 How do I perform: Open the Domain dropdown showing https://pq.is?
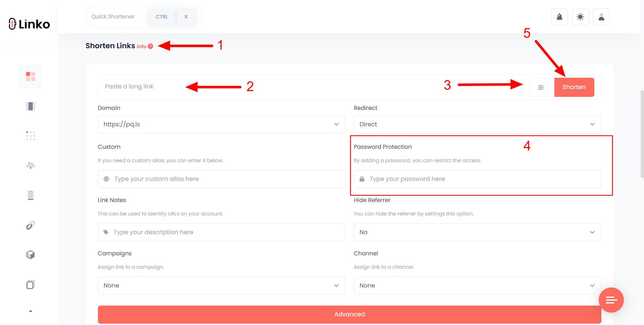pyautogui.click(x=221, y=124)
